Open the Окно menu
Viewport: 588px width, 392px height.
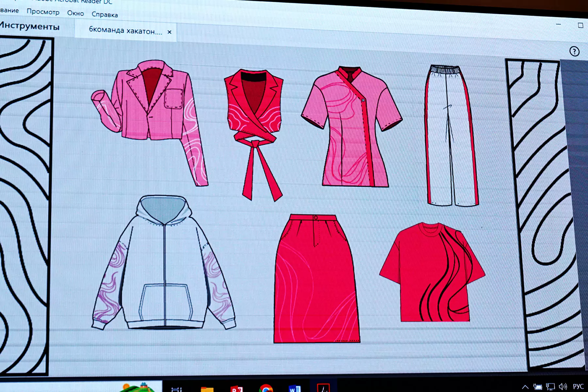(x=75, y=13)
